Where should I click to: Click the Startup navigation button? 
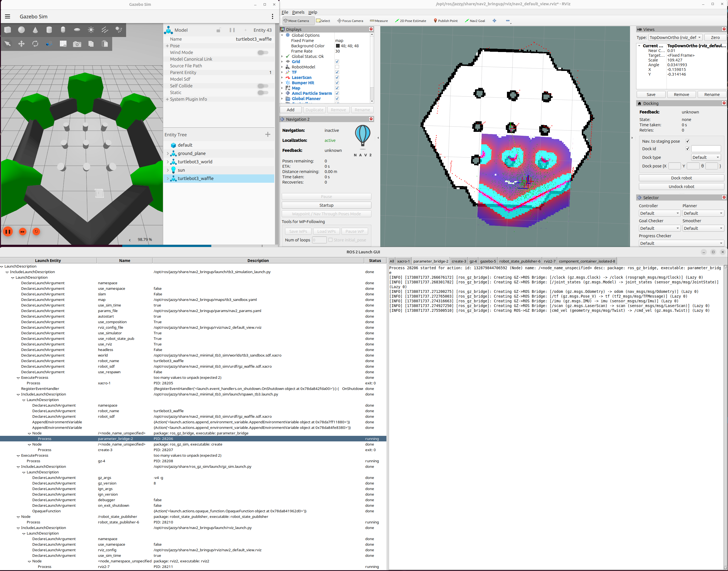[x=326, y=205]
